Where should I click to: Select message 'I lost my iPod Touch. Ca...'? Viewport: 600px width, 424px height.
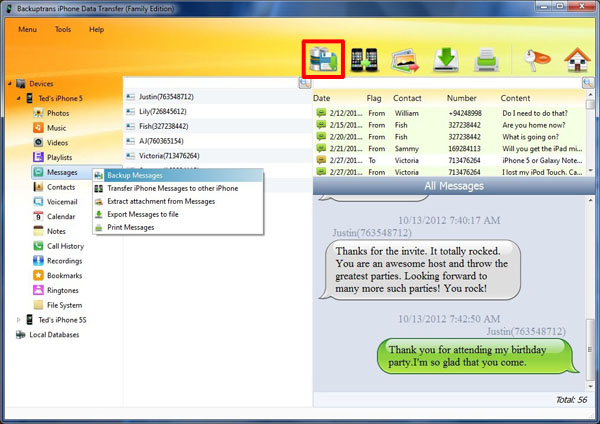coord(449,172)
